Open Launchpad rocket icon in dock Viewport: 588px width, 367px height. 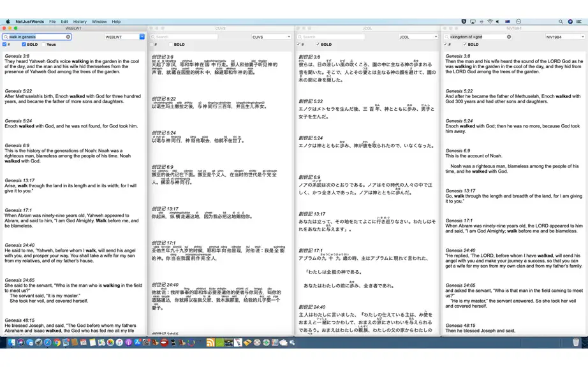point(38,342)
